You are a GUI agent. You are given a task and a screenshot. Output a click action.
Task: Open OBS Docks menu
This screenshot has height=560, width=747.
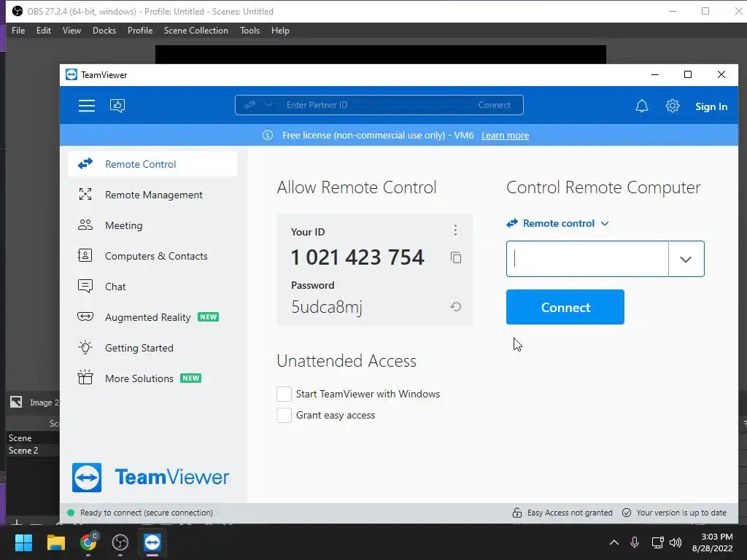tap(104, 31)
